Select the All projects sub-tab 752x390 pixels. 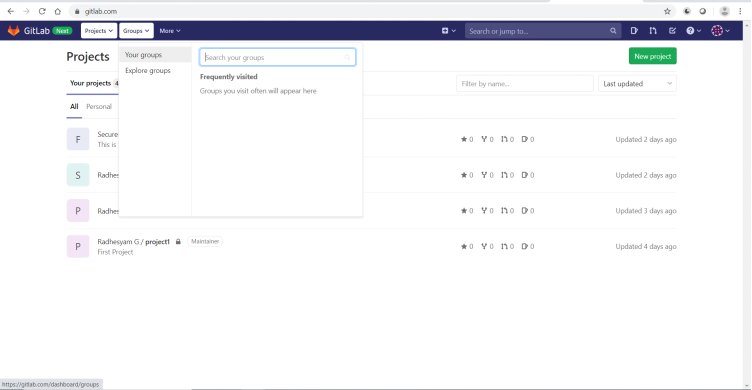[74, 106]
